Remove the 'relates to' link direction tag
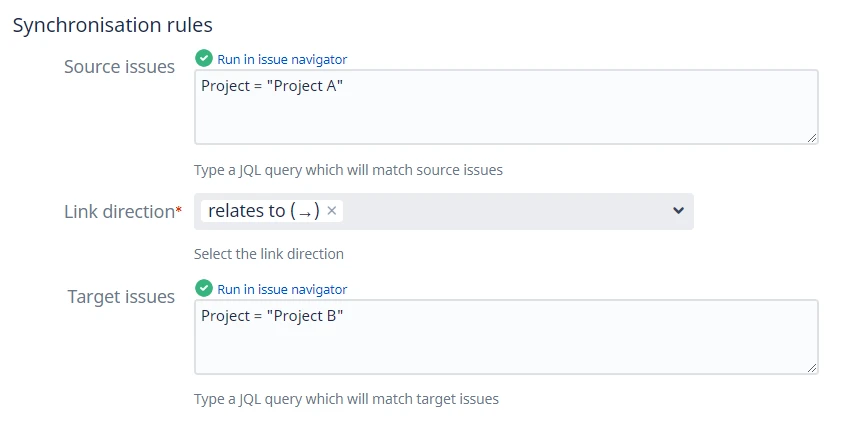 pyautogui.click(x=332, y=211)
